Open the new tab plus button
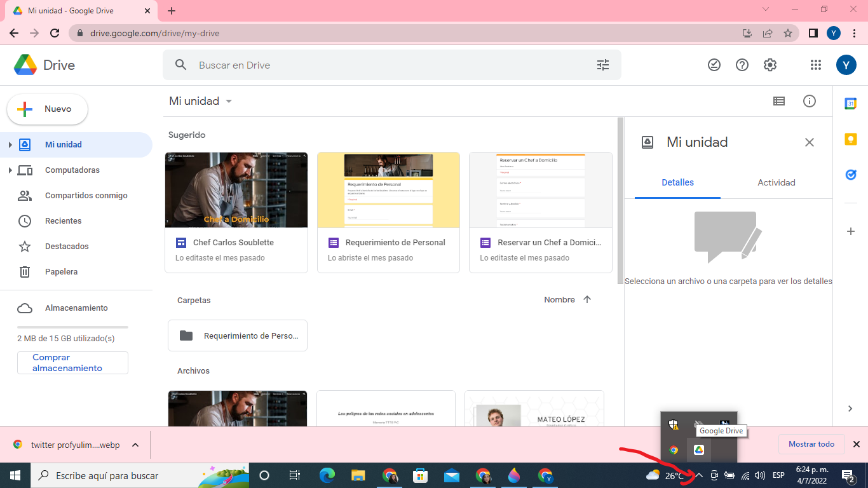 point(172,10)
